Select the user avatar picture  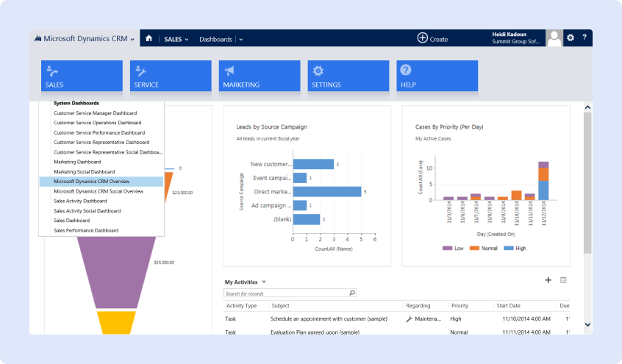point(554,38)
